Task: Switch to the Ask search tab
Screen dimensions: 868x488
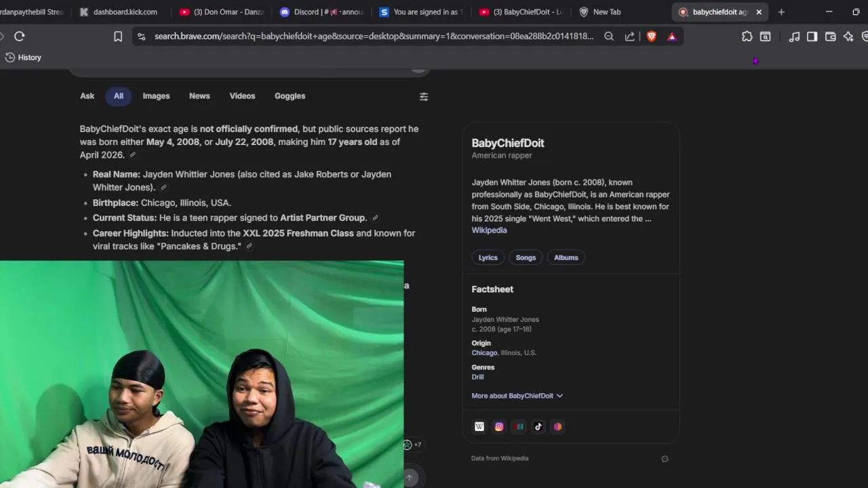Action: [87, 96]
